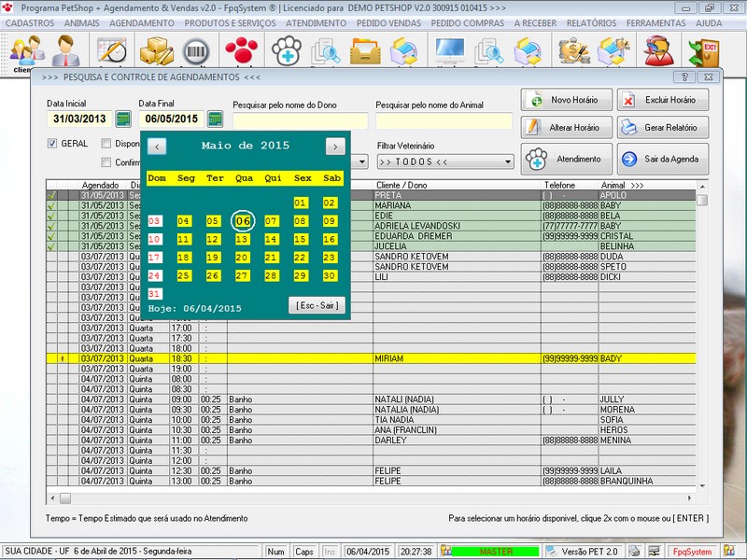The height and width of the screenshot is (560, 747).
Task: Select Sunday day 31 in calendar
Action: [x=154, y=294]
